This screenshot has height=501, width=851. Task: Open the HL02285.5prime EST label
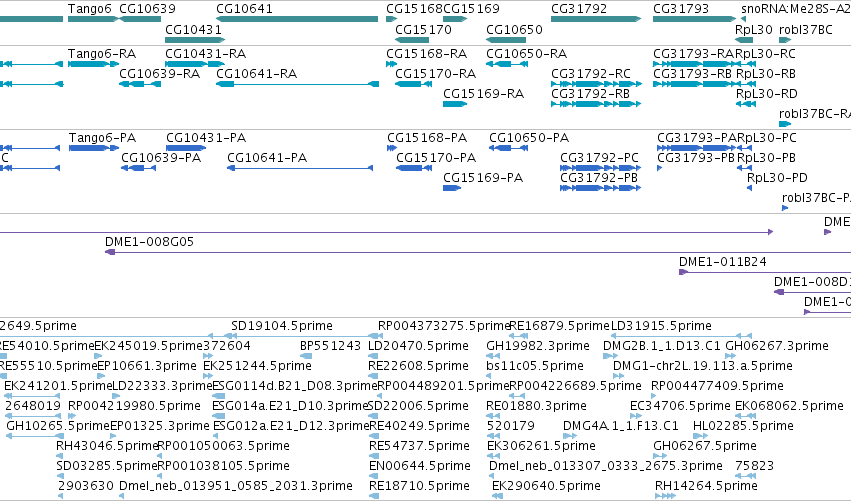[x=743, y=426]
